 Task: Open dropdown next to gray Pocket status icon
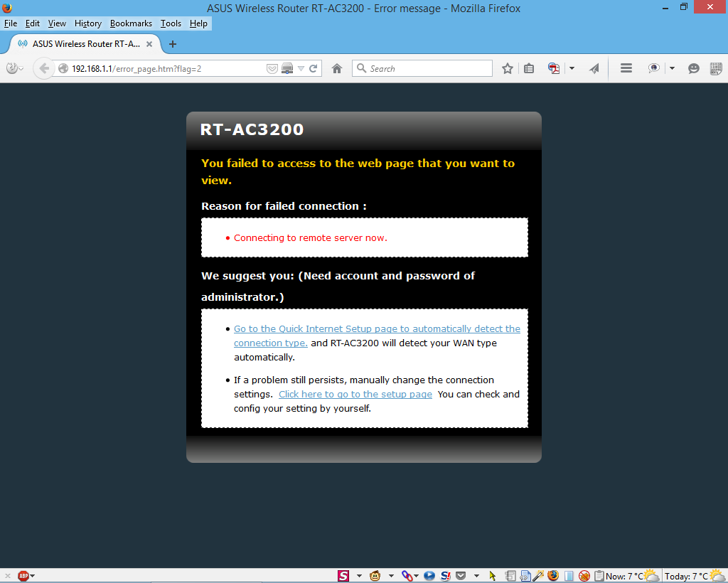(476, 576)
